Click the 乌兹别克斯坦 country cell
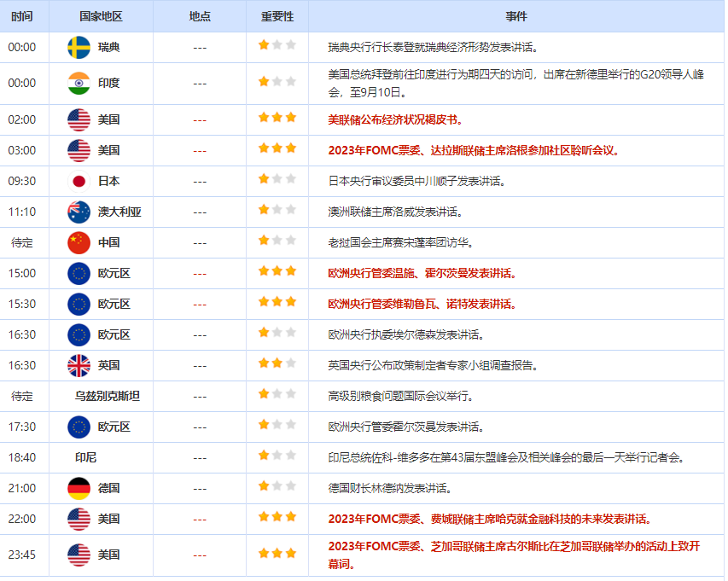Screen dimensions: 728x581 (x=107, y=396)
